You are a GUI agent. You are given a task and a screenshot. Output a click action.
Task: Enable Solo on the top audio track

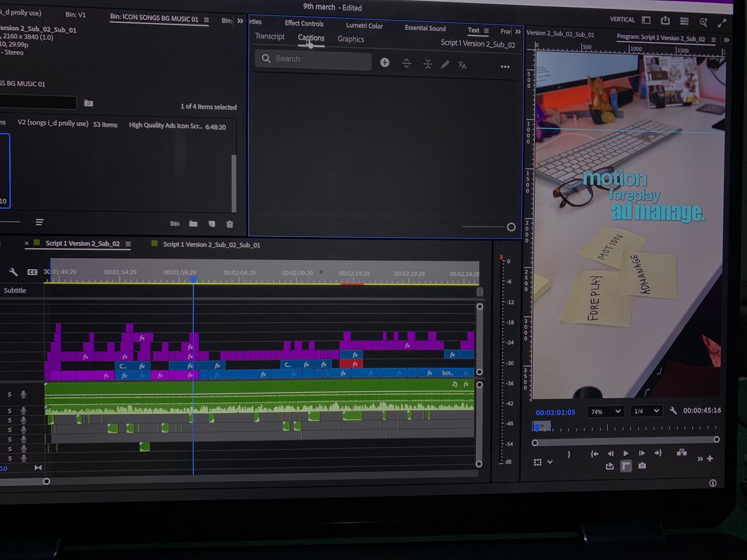9,394
